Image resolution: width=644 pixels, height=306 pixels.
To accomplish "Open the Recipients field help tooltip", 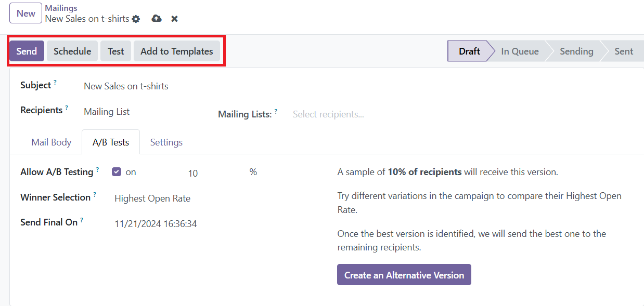I will [x=67, y=108].
